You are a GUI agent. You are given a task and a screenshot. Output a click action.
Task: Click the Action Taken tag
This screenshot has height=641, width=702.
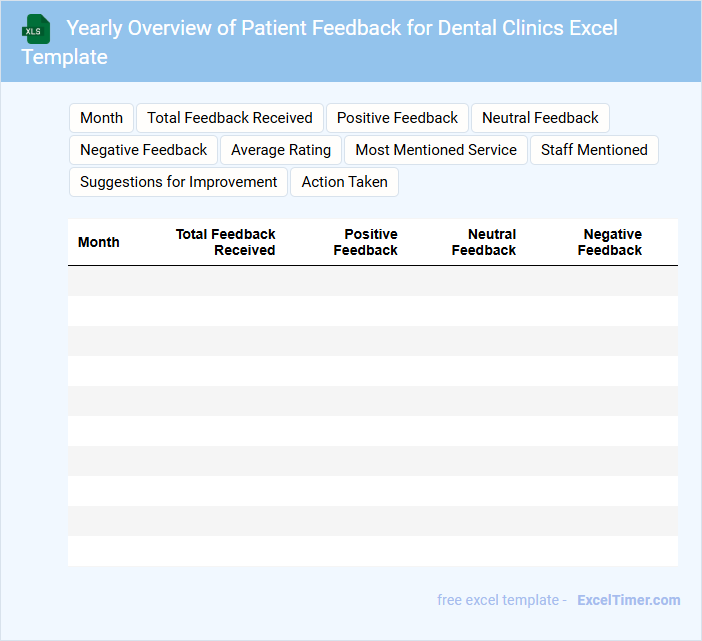[344, 182]
